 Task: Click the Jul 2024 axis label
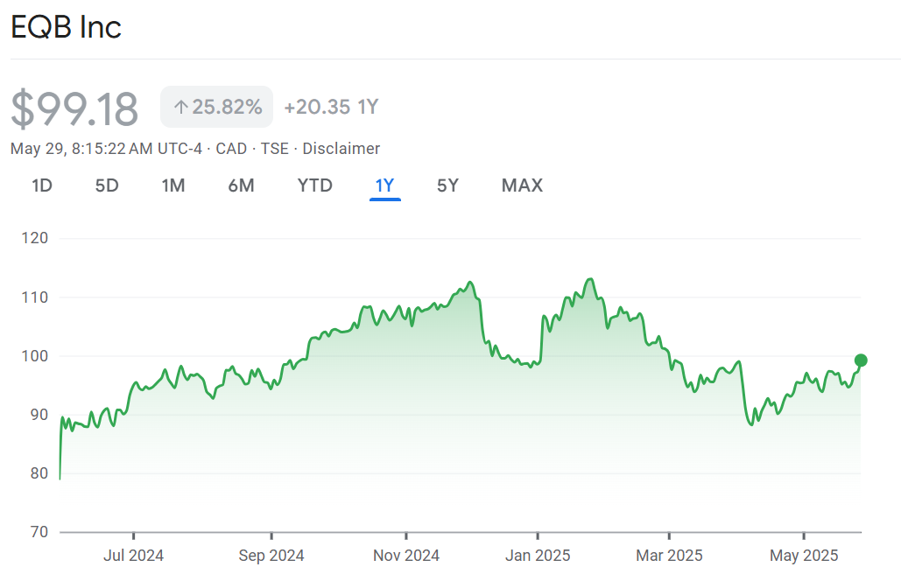coord(133,556)
